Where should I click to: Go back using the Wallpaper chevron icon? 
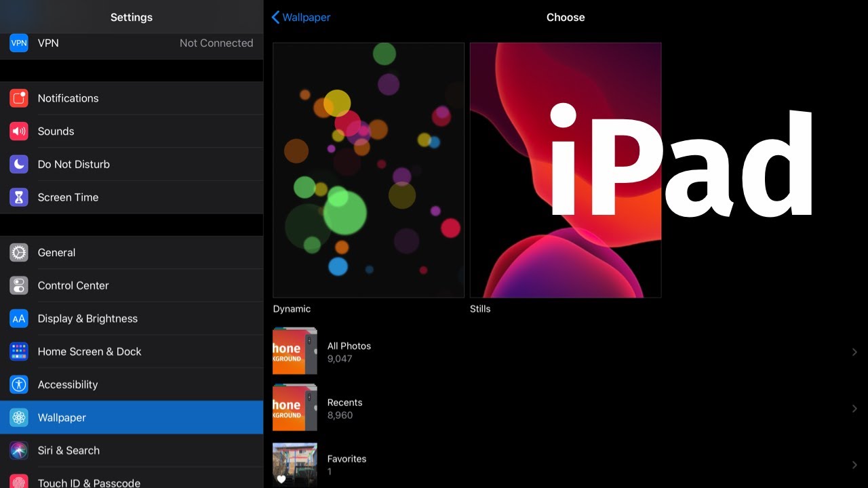tap(275, 18)
